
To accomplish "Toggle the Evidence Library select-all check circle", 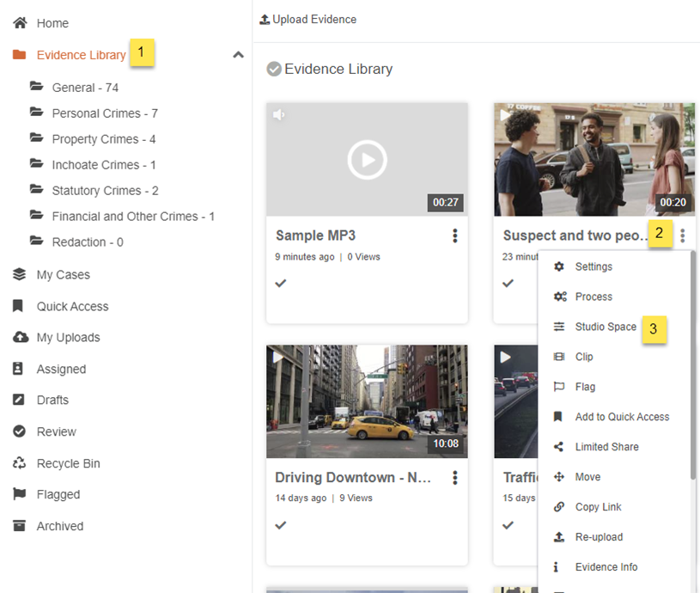I will [274, 70].
